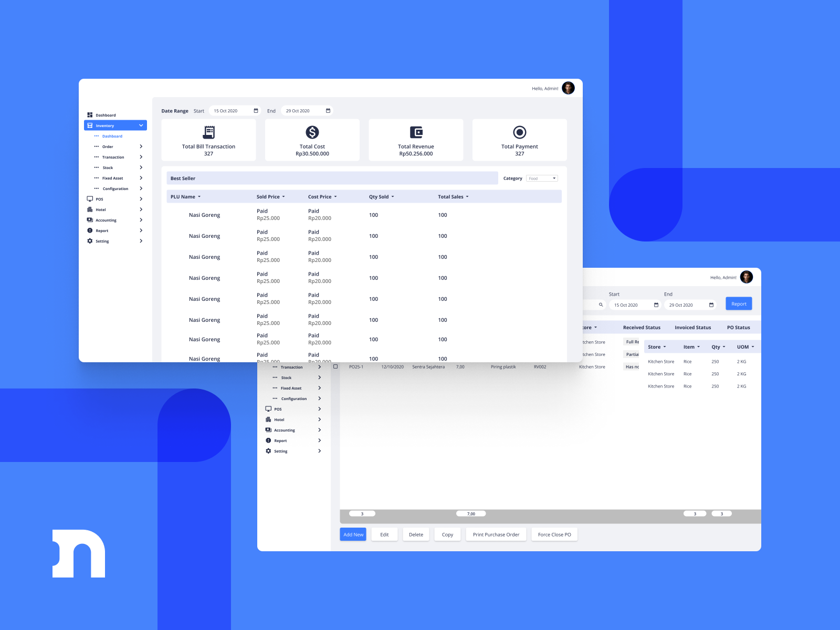Check the checkbox on the PO25-1 row
The height and width of the screenshot is (630, 840).
click(x=334, y=366)
